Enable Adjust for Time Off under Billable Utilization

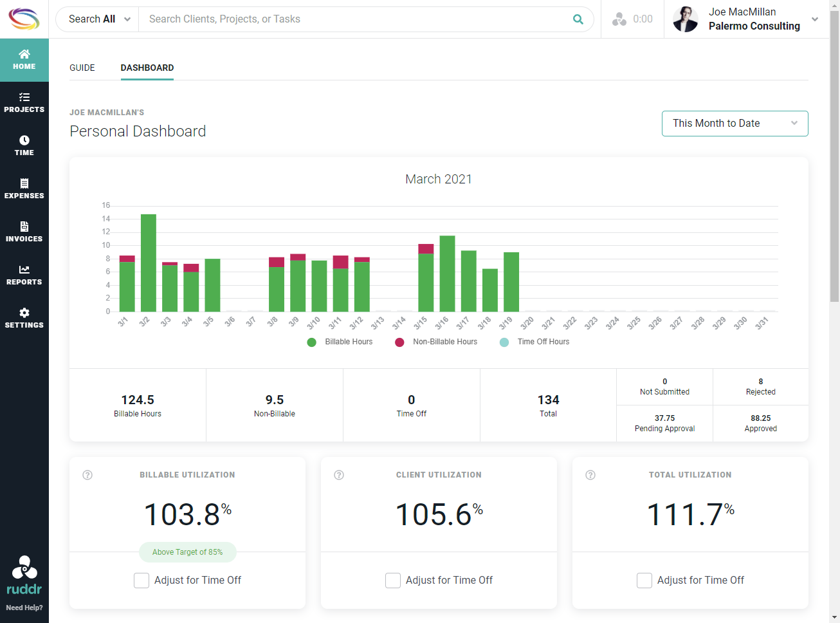[x=142, y=580]
